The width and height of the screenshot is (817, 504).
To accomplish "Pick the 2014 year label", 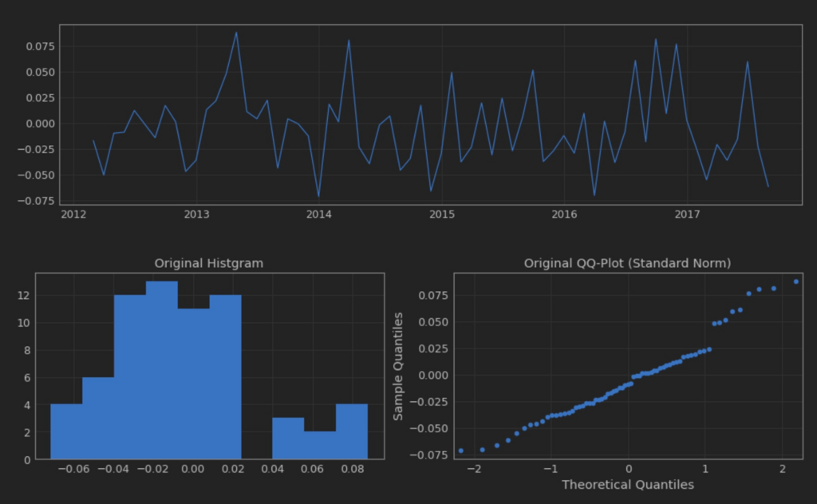I will (x=319, y=215).
